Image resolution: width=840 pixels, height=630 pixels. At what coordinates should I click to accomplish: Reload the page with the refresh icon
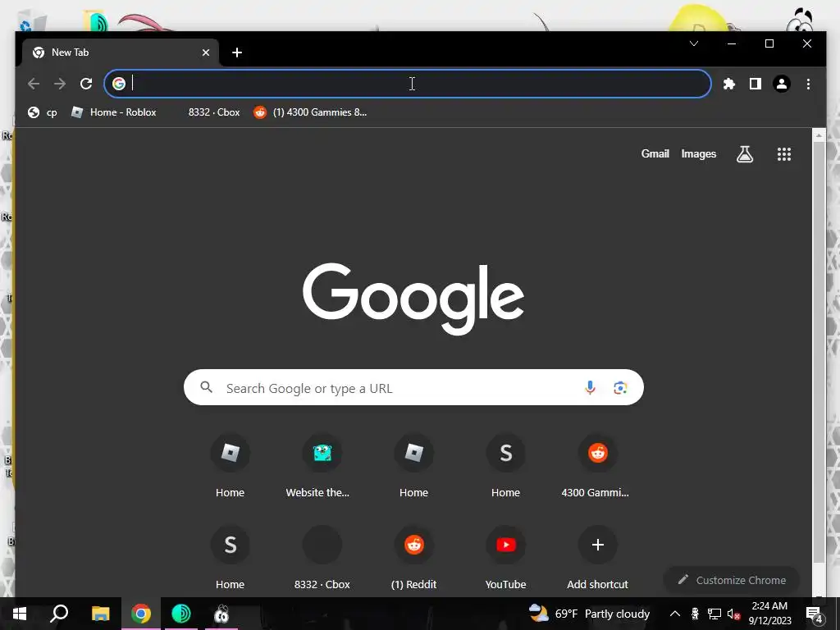click(85, 84)
